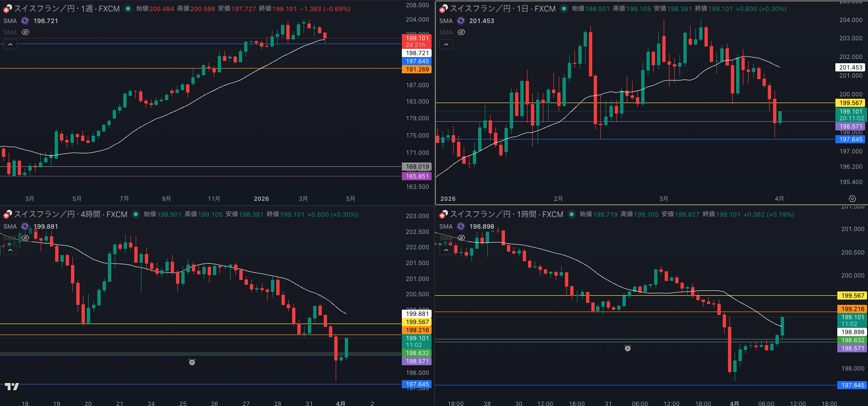The width and height of the screenshot is (868, 406).
Task: Click the orange 191.269 price label
Action: tap(417, 70)
